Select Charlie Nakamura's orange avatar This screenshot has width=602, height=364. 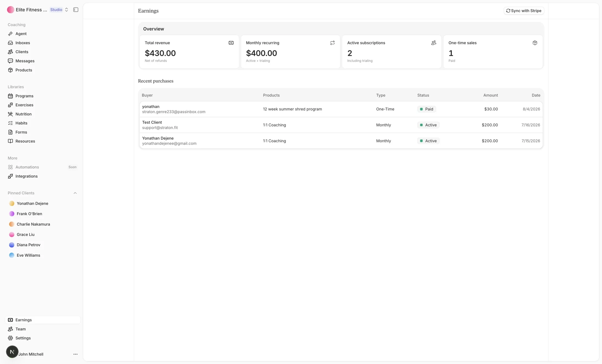pyautogui.click(x=11, y=224)
